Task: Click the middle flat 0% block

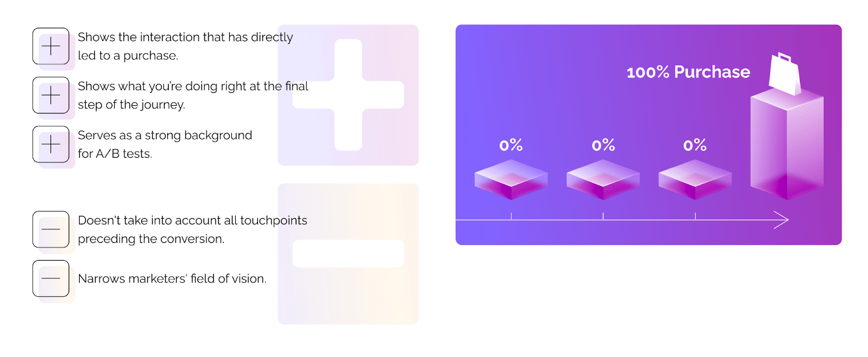Action: 603,179
